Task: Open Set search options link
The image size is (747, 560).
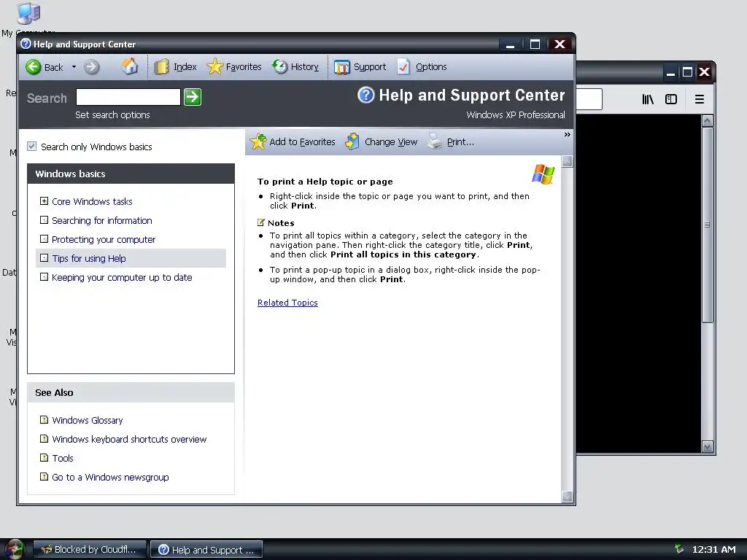Action: tap(112, 114)
